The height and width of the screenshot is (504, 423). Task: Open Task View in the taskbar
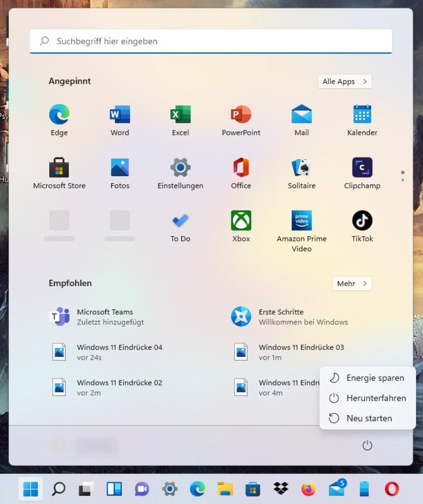(x=86, y=489)
